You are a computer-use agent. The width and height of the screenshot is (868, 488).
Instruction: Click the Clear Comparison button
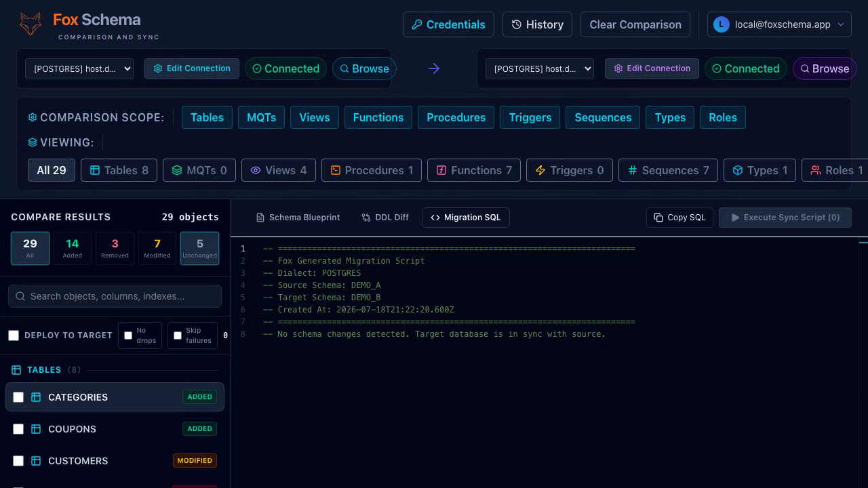click(635, 24)
